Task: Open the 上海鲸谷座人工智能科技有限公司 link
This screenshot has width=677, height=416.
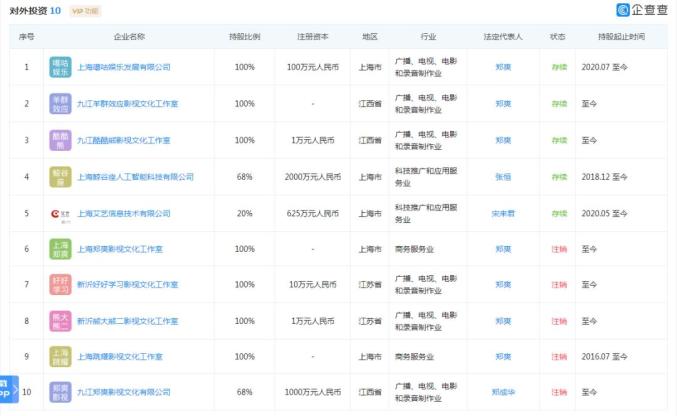Action: [x=135, y=177]
